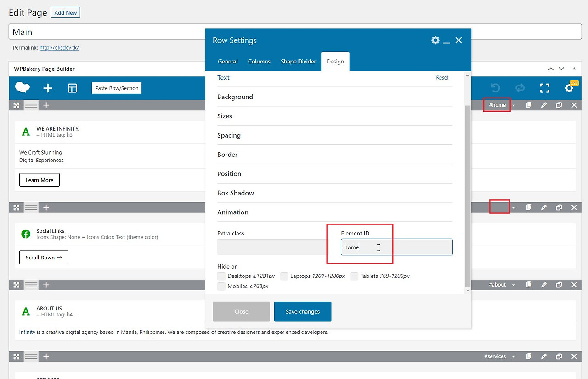Add a column to the #home row
This screenshot has height=379, width=588.
pos(46,105)
